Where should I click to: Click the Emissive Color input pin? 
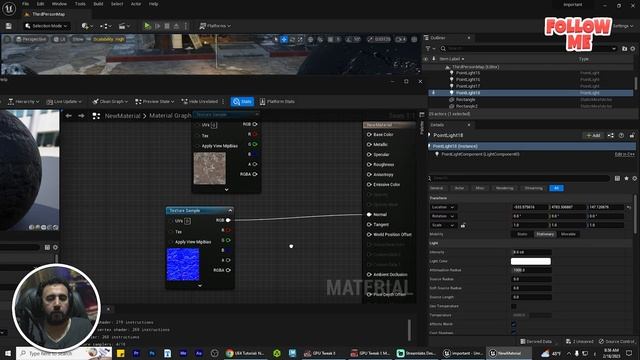[x=369, y=184]
